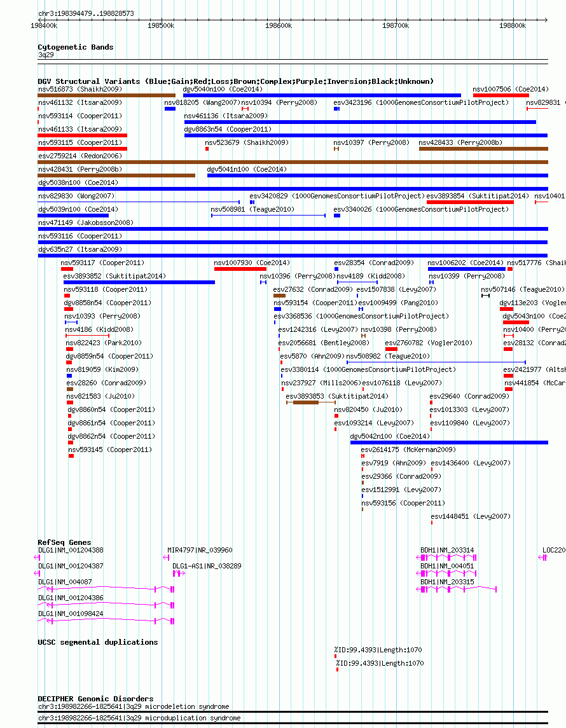Viewport: 566px width, 728px height.
Task: Select BDH1|NM_004051 transcript label
Action: click(447, 566)
